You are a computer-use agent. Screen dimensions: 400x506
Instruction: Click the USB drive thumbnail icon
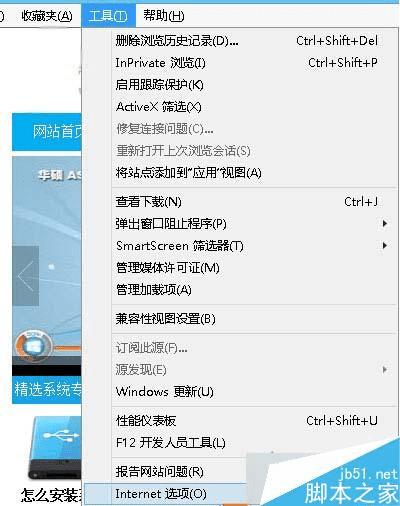coord(55,448)
